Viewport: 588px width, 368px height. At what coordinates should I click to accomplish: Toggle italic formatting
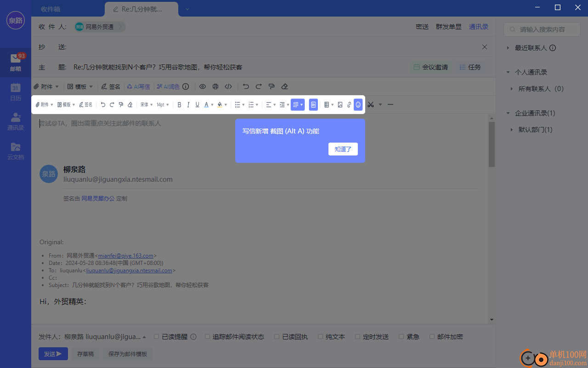[188, 105]
